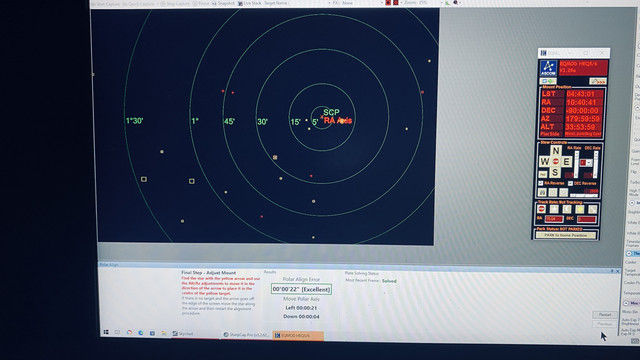Open the Windows Start menu
The image size is (640, 360).
[x=106, y=333]
